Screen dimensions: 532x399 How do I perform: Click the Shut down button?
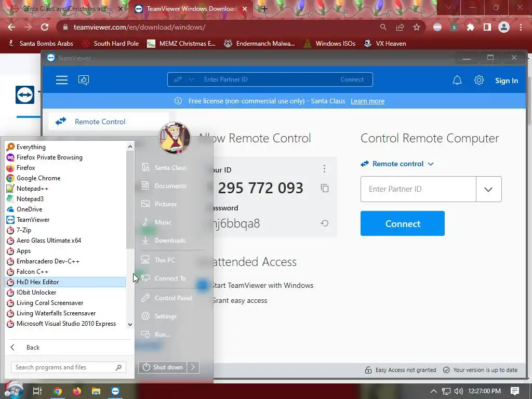pyautogui.click(x=163, y=367)
